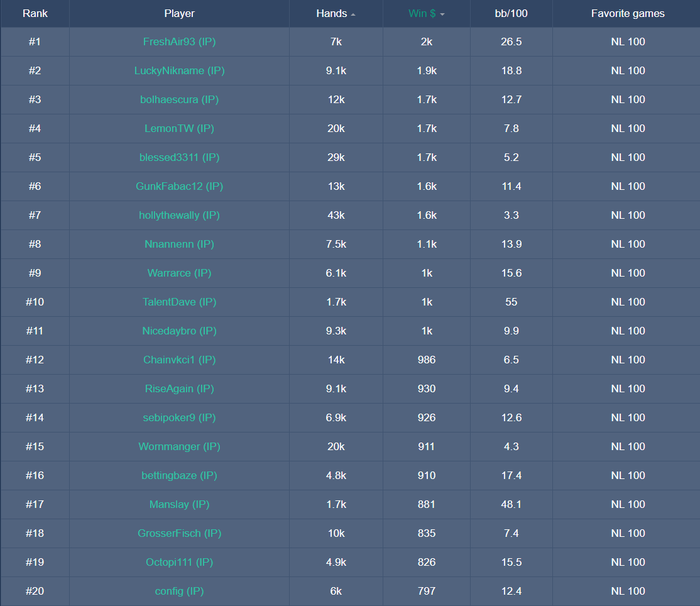Select win value 835
The height and width of the screenshot is (606, 700).
point(426,533)
